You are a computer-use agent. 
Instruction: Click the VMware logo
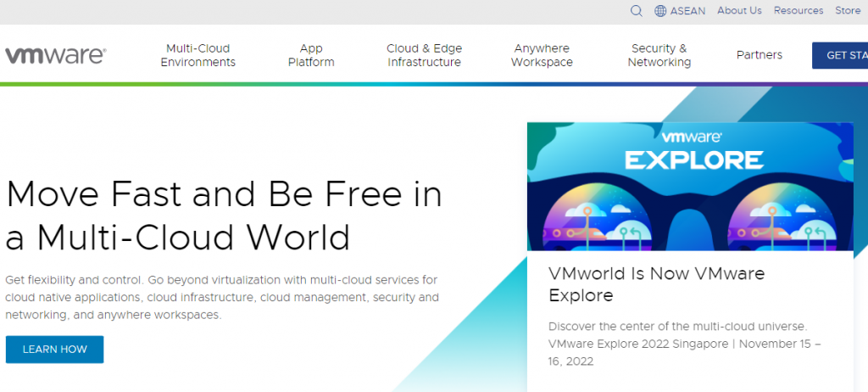pyautogui.click(x=55, y=55)
